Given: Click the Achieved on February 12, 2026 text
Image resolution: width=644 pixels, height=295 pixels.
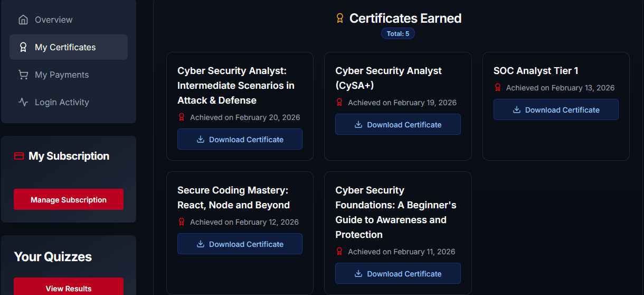Looking at the screenshot, I should click(x=244, y=222).
